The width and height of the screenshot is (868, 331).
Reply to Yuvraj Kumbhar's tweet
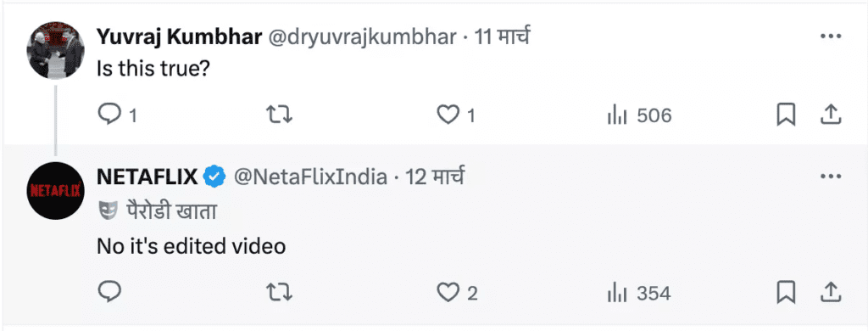point(117,115)
